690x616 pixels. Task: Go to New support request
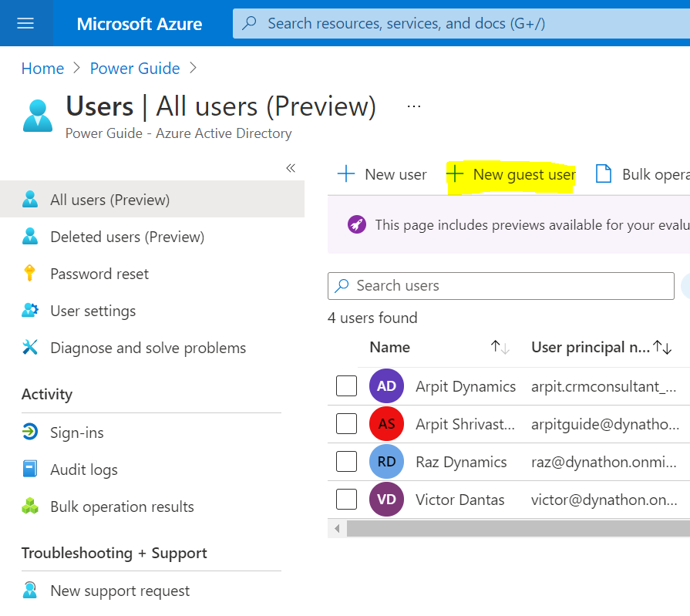(119, 591)
